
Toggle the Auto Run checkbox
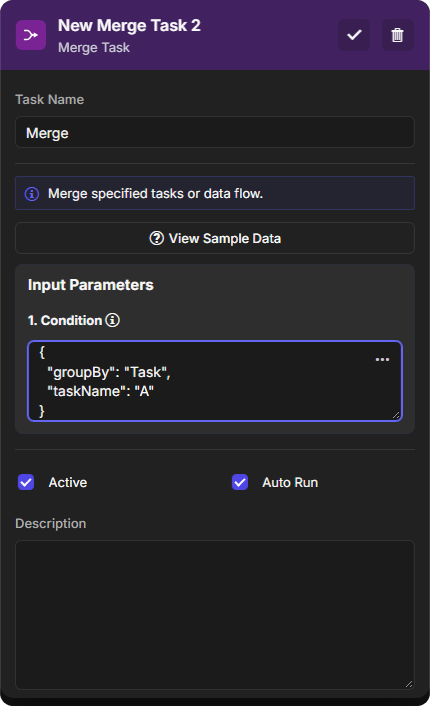click(x=240, y=482)
